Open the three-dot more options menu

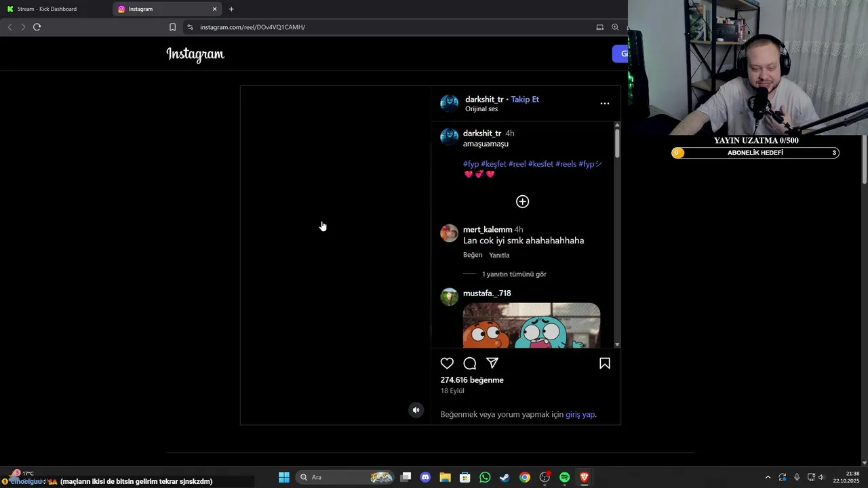[605, 104]
